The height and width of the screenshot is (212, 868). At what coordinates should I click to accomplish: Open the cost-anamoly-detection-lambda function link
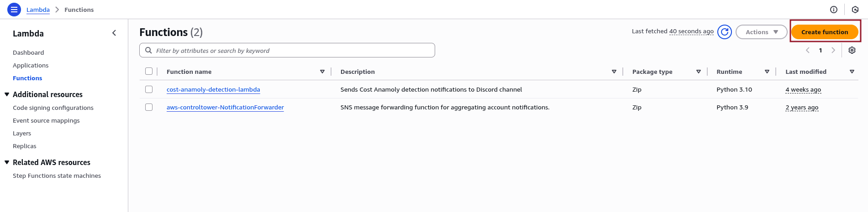213,89
